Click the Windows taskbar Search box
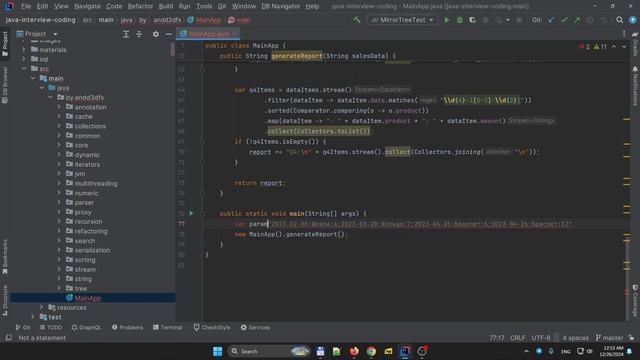640x360 pixels. tap(268, 351)
